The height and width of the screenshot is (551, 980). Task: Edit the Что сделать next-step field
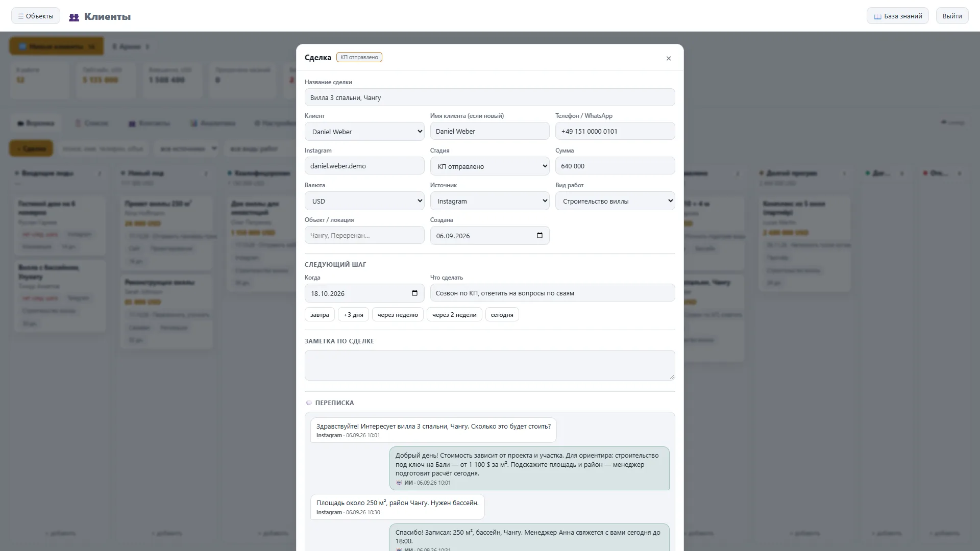click(x=552, y=293)
